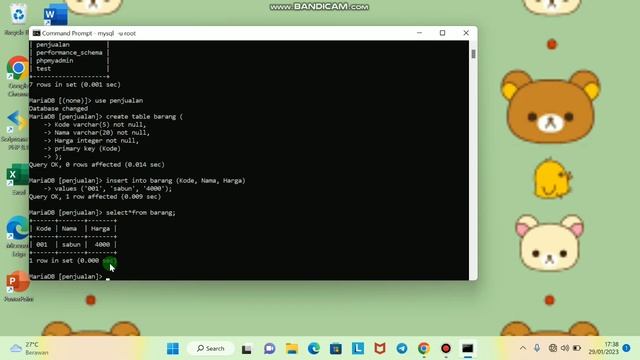This screenshot has height=360, width=640.
Task: Click 'performance_schema' in database list
Action: coord(69,53)
